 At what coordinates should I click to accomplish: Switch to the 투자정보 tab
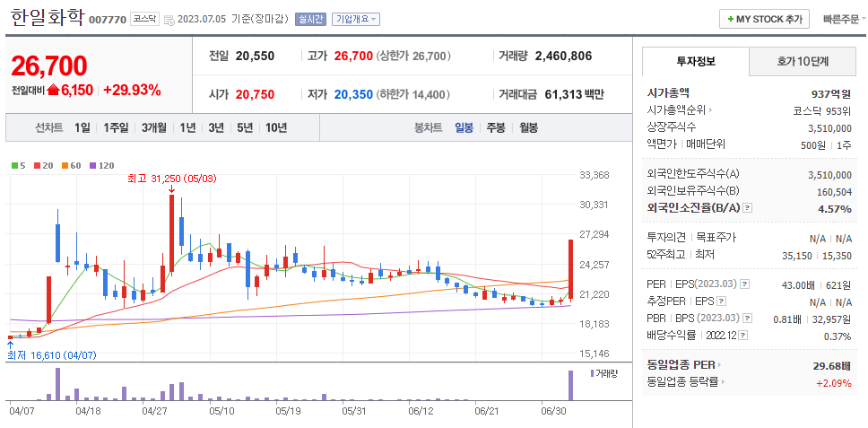tap(696, 61)
